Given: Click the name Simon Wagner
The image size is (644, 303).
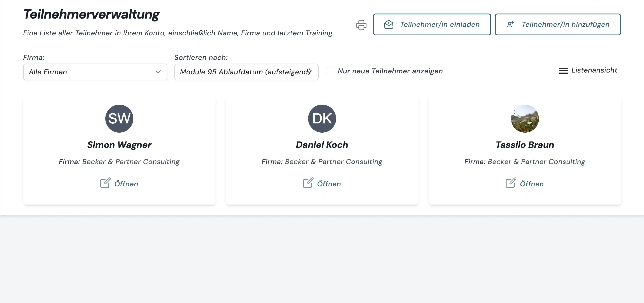Looking at the screenshot, I should [x=119, y=145].
